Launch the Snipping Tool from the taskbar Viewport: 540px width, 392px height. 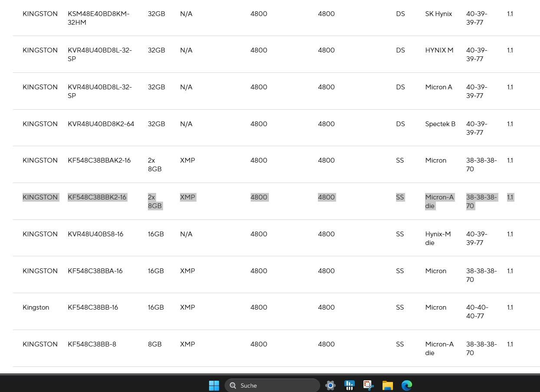(369, 385)
